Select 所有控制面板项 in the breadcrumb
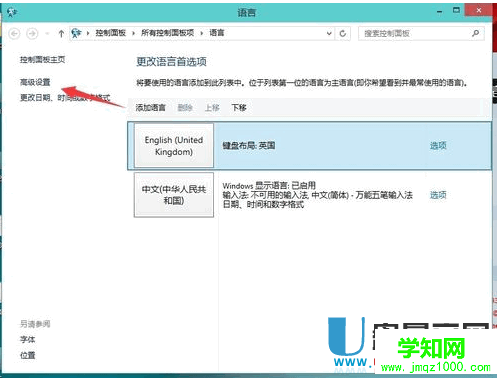502x379 pixels. tap(167, 33)
